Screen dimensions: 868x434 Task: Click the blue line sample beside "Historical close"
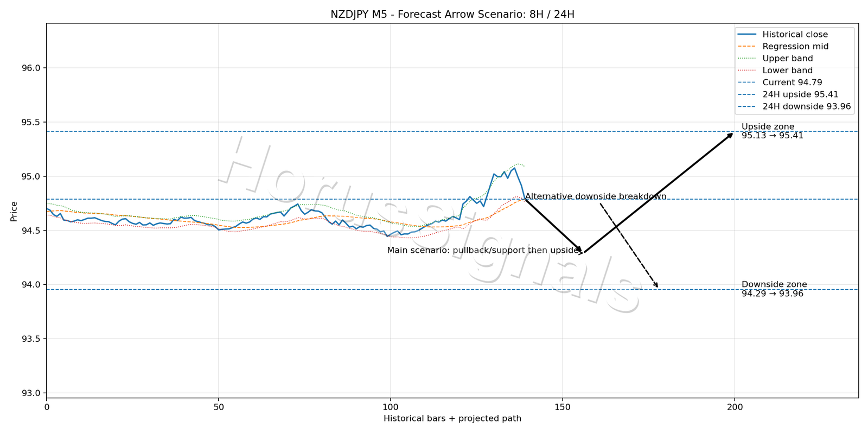click(x=748, y=34)
